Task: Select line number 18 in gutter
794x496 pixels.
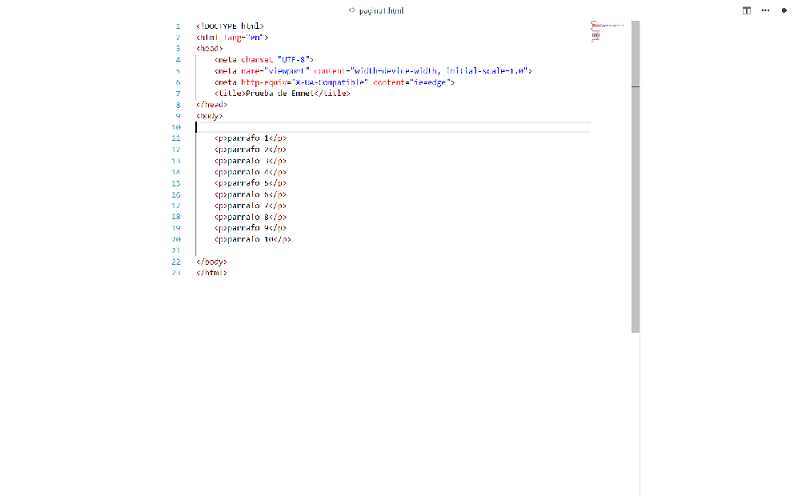Action: point(176,217)
